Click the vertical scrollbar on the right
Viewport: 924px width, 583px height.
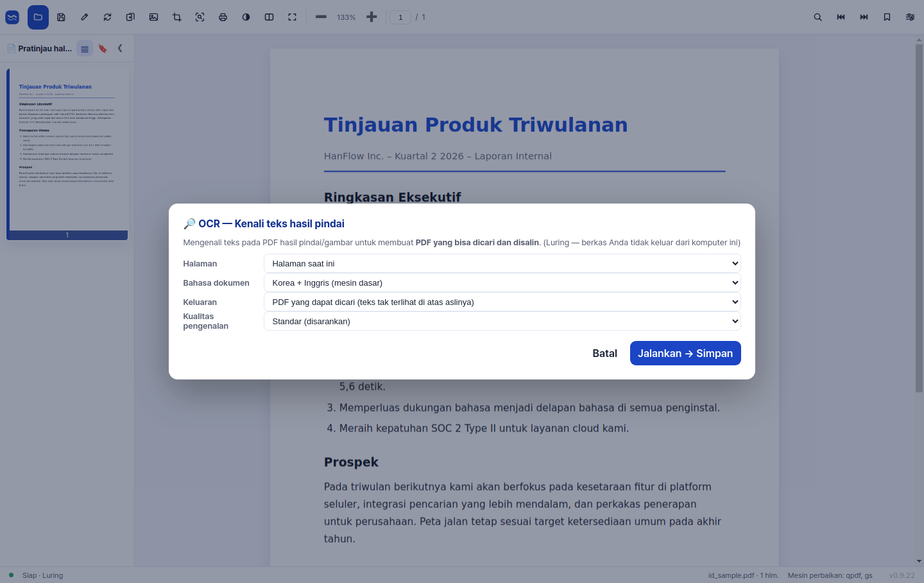click(x=919, y=218)
